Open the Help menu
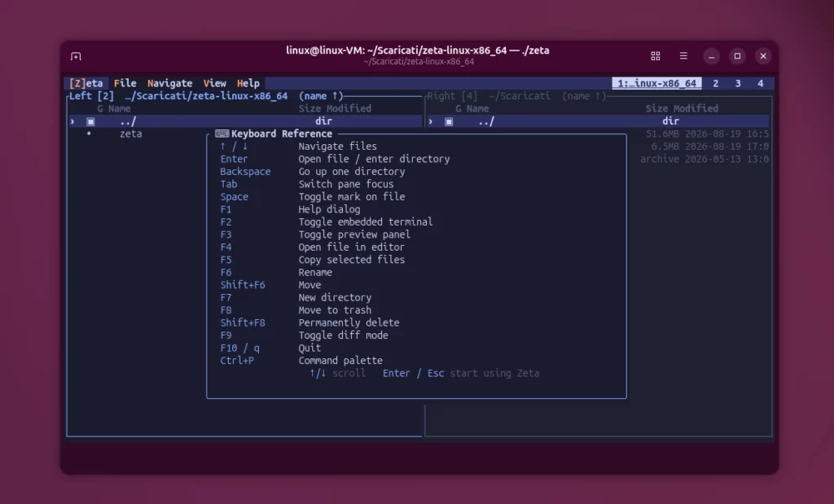The width and height of the screenshot is (834, 504). pyautogui.click(x=248, y=84)
